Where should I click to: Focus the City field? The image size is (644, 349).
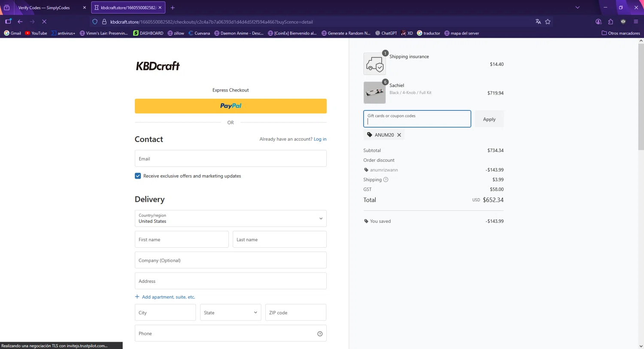165,313
